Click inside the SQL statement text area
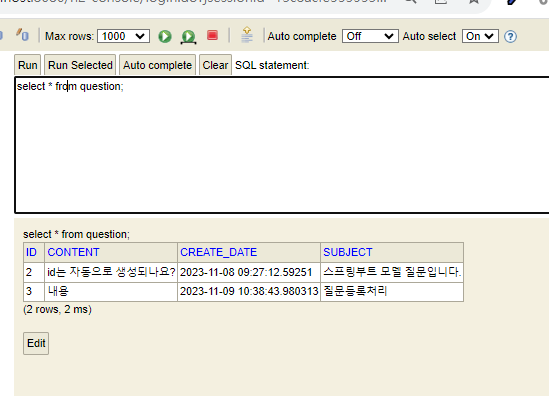This screenshot has width=549, height=396. tap(282, 145)
